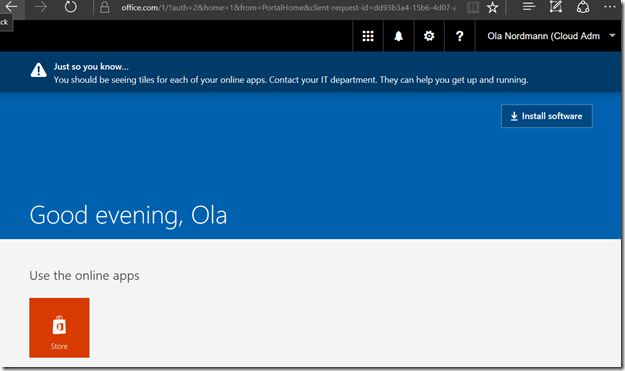Viewport: 625px width, 371px height.
Task: Open the Hub lines icon
Action: [529, 6]
